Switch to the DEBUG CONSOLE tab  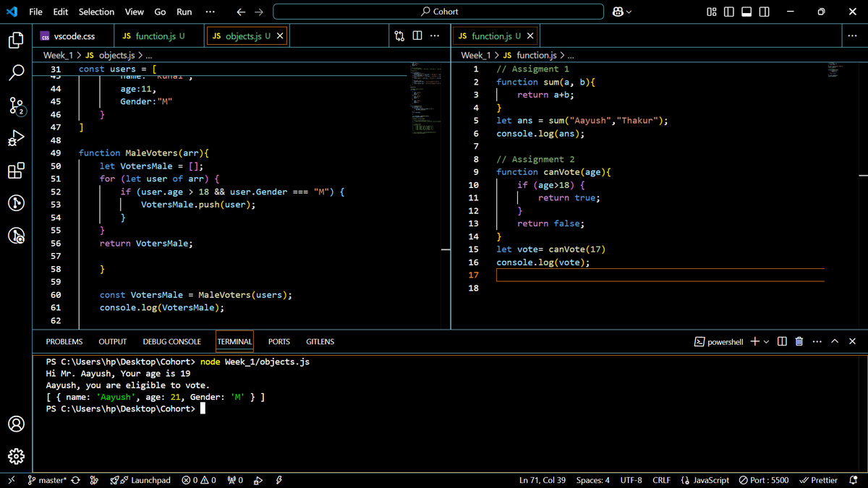coord(172,341)
